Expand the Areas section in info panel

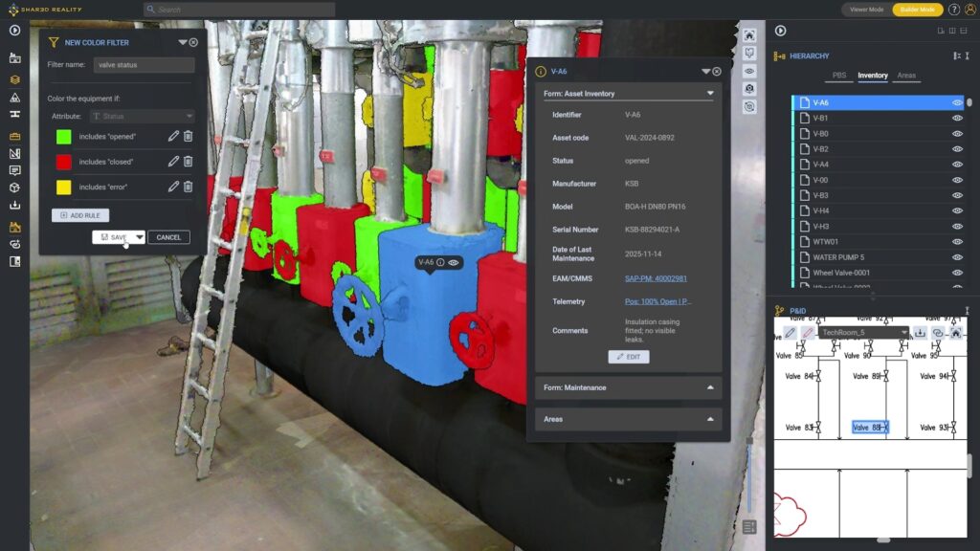pyautogui.click(x=710, y=419)
